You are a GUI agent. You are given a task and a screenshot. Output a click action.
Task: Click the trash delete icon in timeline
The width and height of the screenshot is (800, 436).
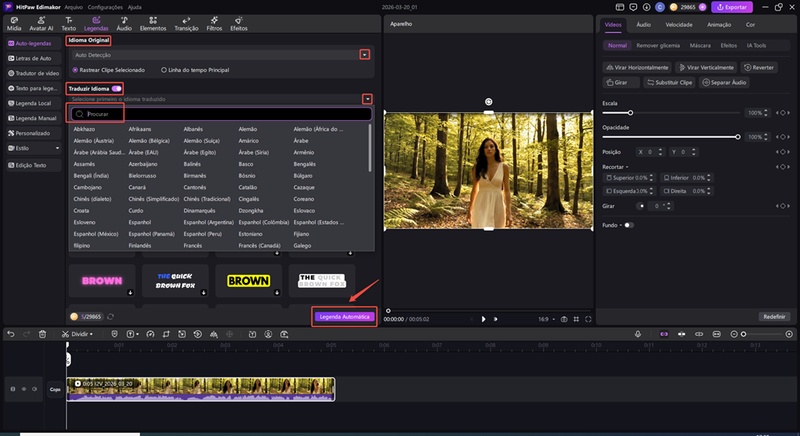pyautogui.click(x=42, y=333)
